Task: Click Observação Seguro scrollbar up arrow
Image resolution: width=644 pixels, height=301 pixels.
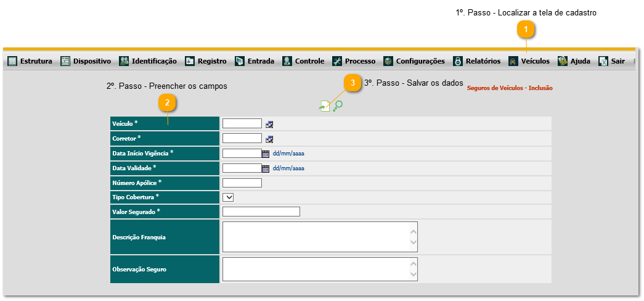Action: click(414, 265)
